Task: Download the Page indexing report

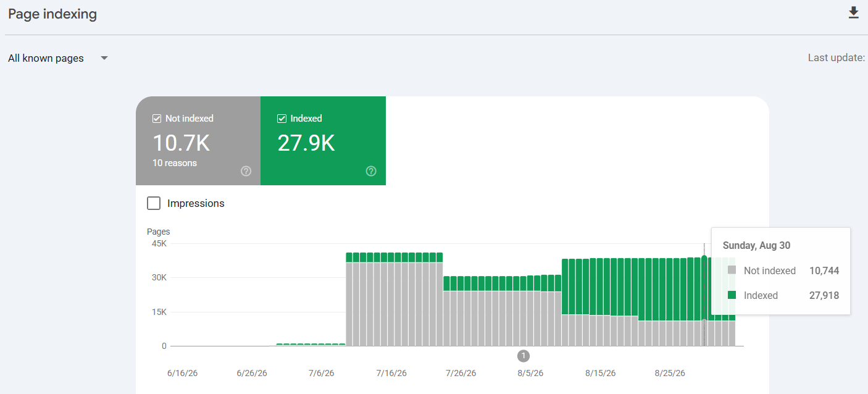Action: click(854, 13)
